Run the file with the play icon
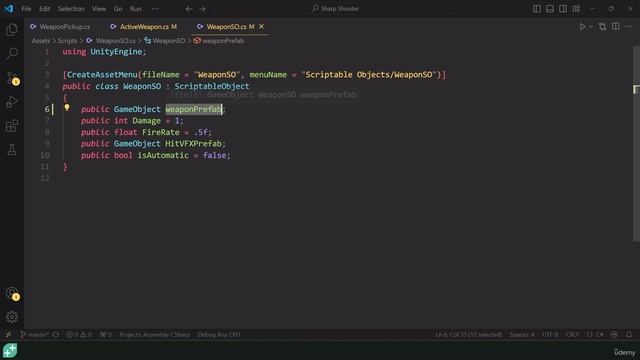This screenshot has width=640, height=360. pos(582,27)
